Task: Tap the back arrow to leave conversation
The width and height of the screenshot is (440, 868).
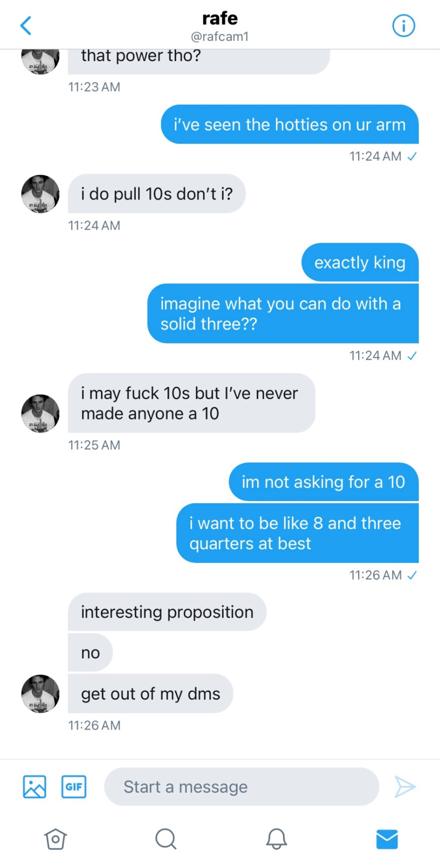Action: (26, 25)
